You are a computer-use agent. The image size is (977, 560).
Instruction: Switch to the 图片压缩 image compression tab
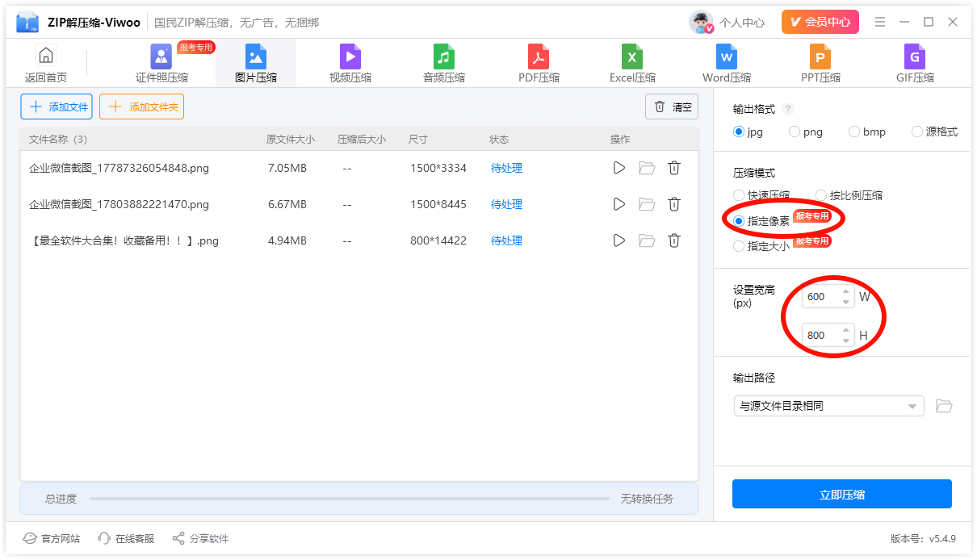click(x=256, y=64)
